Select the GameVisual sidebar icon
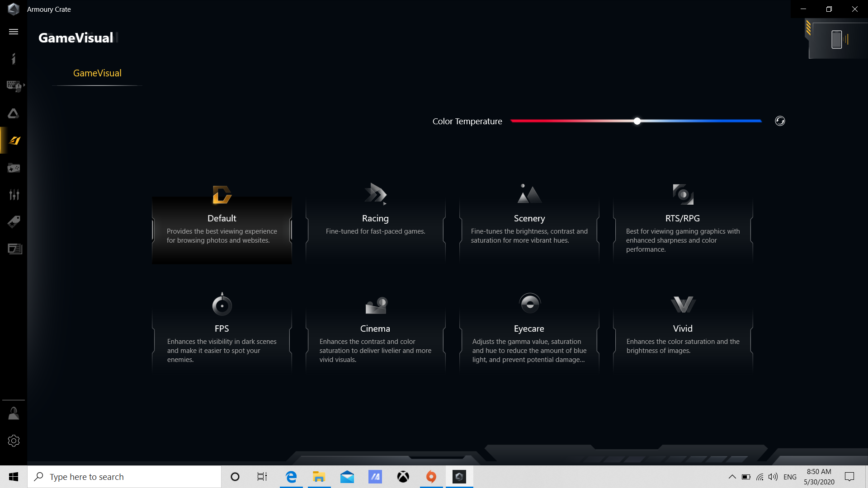The width and height of the screenshot is (868, 488). point(14,141)
